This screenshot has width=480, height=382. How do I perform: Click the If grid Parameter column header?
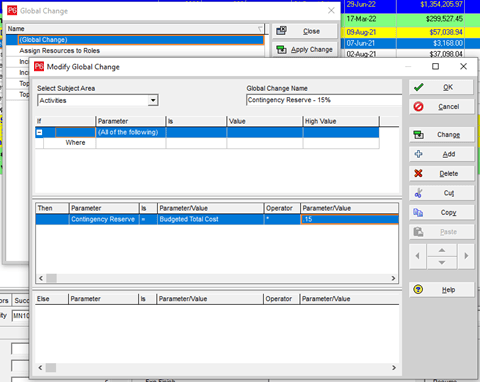[130, 121]
